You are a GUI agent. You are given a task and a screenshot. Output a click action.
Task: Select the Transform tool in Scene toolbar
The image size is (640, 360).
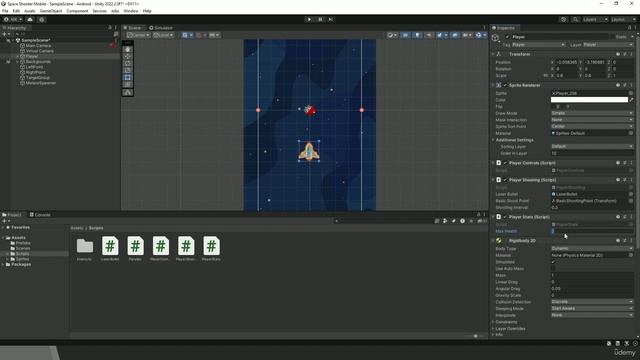(128, 84)
